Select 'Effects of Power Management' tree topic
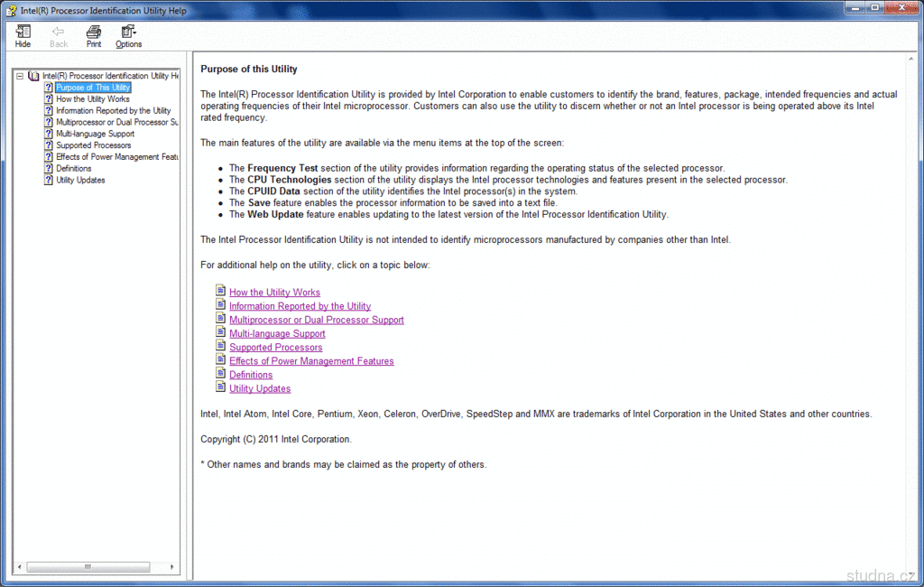924x587 pixels. pyautogui.click(x=116, y=157)
